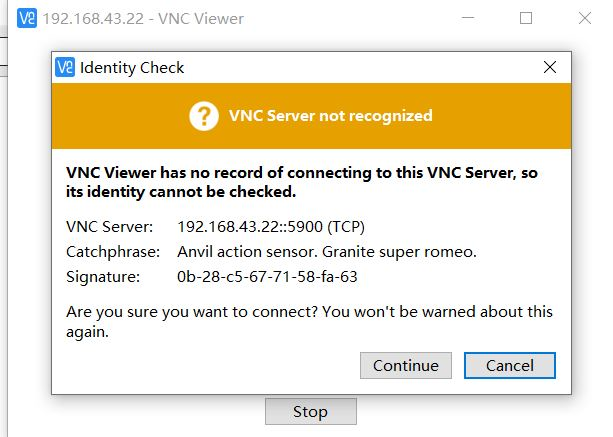Image resolution: width=613 pixels, height=437 pixels.
Task: Click the VNC Server not recognized banner text
Action: (331, 116)
